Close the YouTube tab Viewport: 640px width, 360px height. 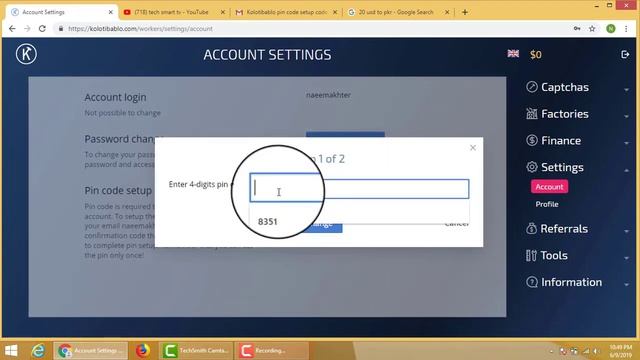[x=222, y=12]
